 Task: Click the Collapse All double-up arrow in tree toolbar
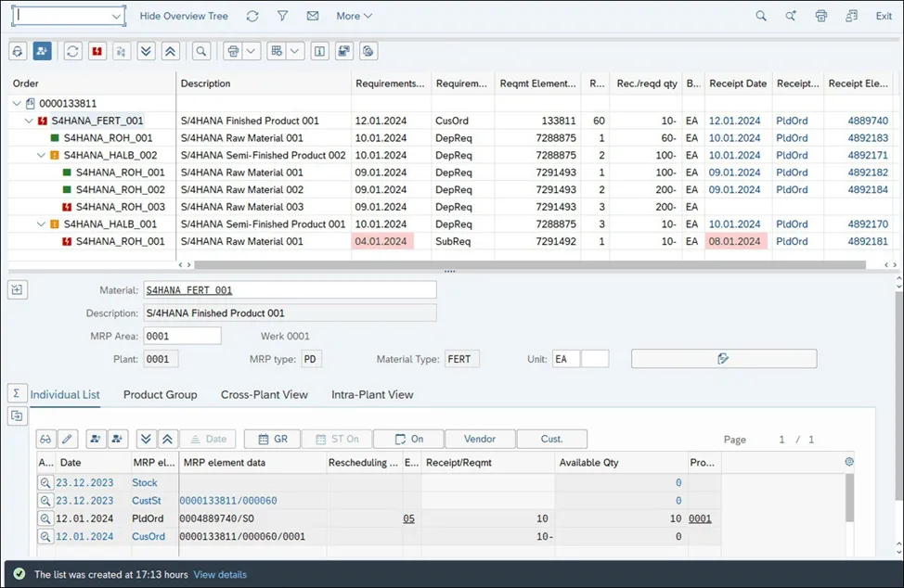171,51
